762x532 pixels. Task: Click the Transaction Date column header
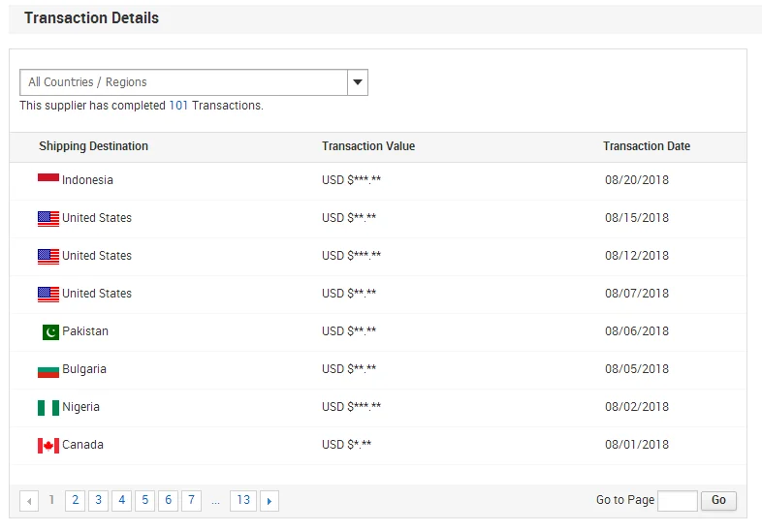click(x=647, y=146)
